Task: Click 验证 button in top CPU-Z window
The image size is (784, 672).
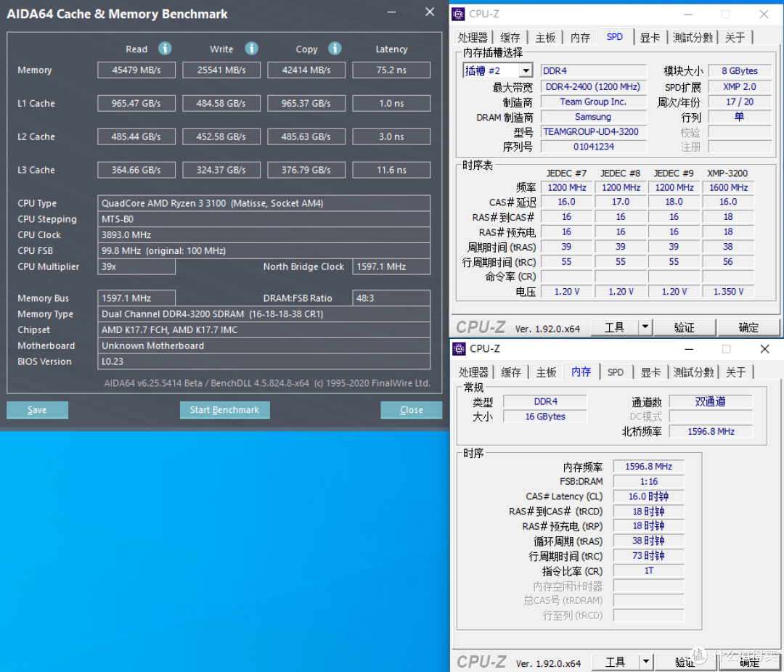Action: tap(684, 327)
